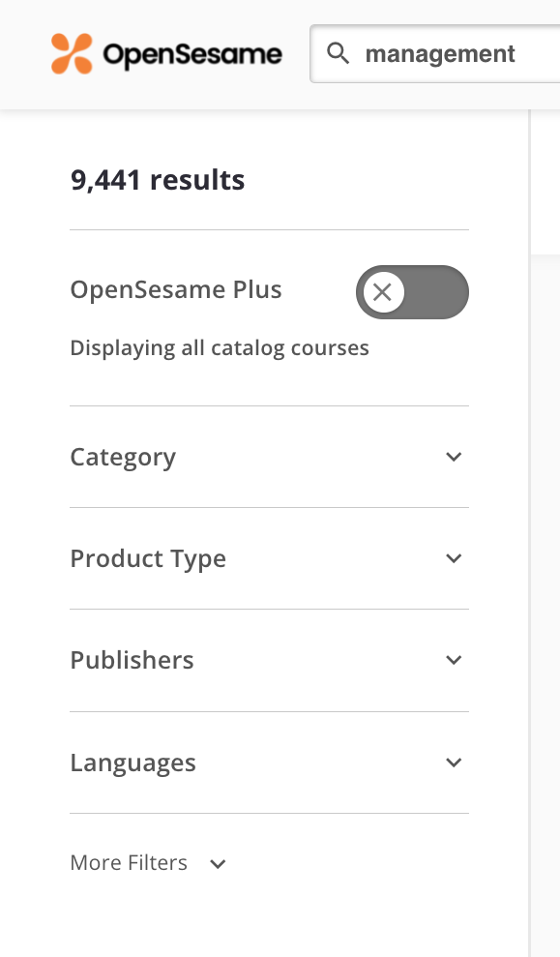Click the chevron arrow beside Product Type

pos(454,558)
